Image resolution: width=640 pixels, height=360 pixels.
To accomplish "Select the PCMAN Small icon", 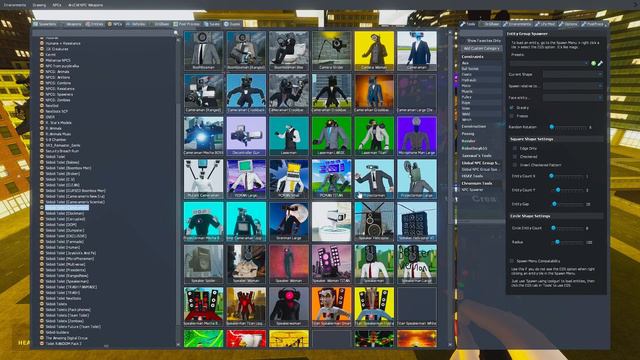I will (289, 179).
